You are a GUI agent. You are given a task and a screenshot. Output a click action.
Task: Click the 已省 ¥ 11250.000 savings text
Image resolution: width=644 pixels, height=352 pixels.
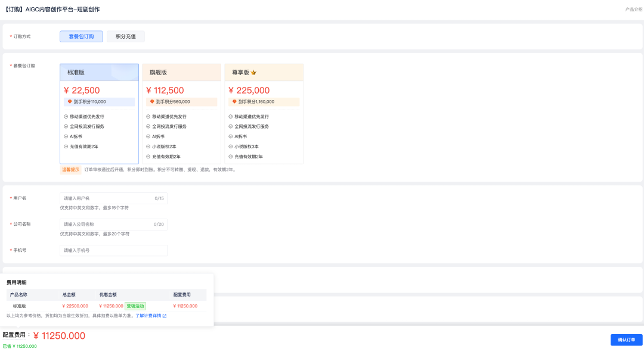click(20, 346)
